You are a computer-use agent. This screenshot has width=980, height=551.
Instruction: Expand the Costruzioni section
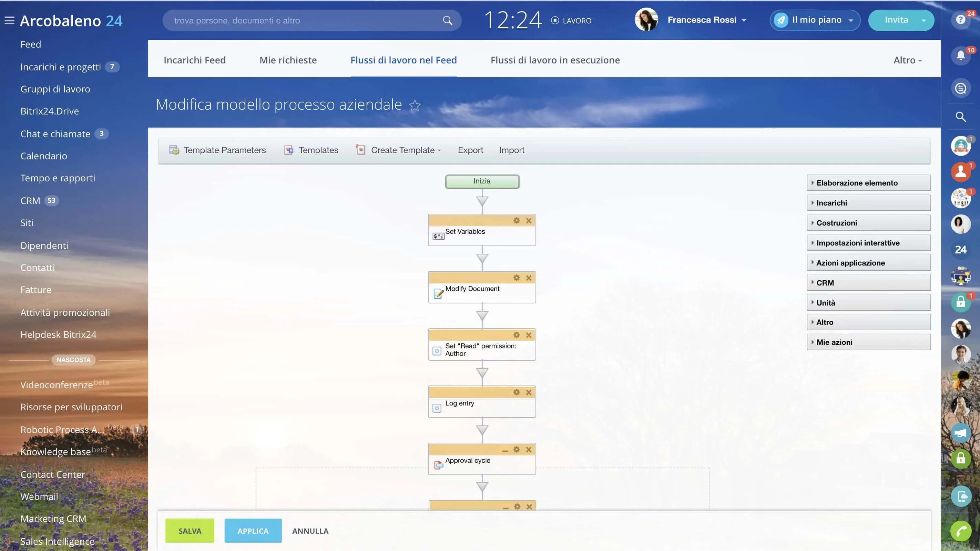[869, 223]
